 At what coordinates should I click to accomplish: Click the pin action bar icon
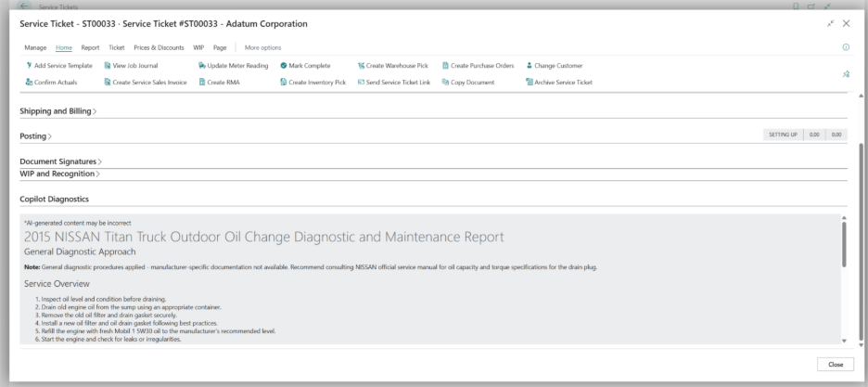pos(846,74)
